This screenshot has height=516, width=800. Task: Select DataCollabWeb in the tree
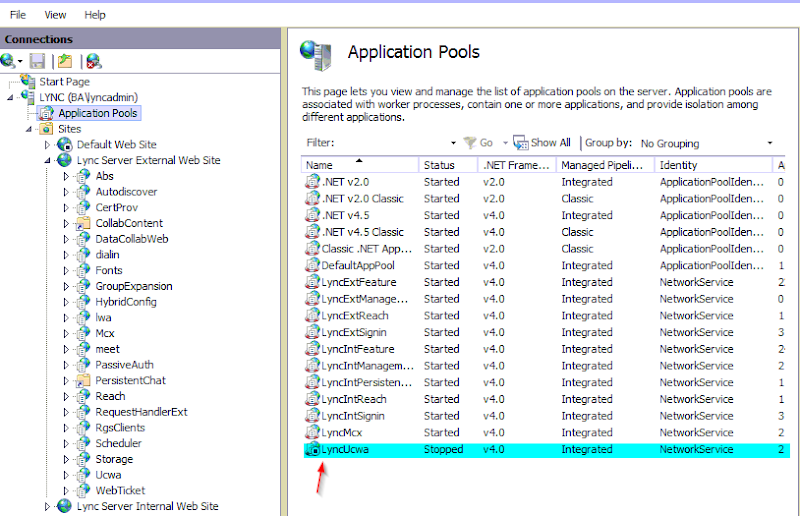132,239
